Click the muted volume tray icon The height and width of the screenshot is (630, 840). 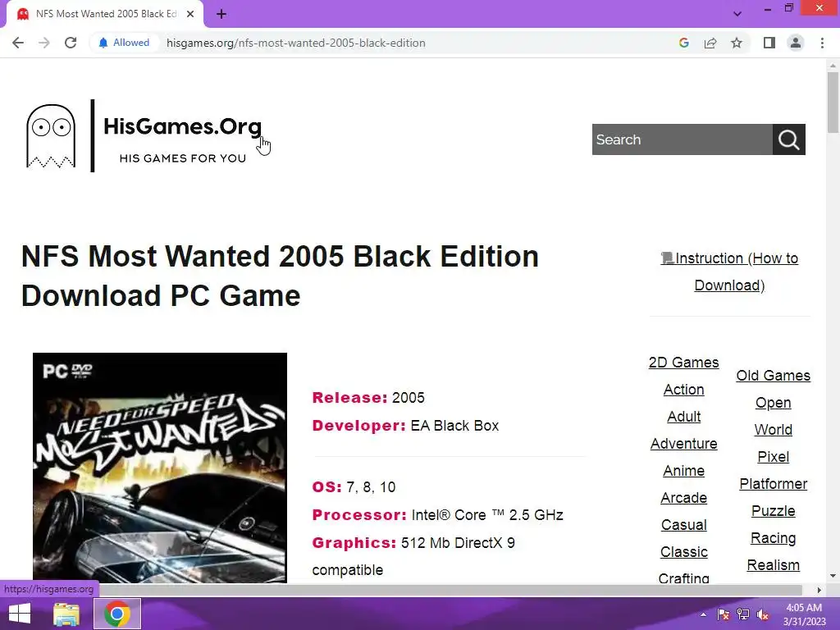pos(763,614)
